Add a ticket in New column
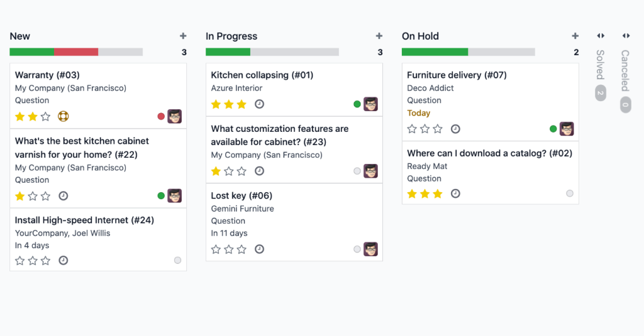 183,36
